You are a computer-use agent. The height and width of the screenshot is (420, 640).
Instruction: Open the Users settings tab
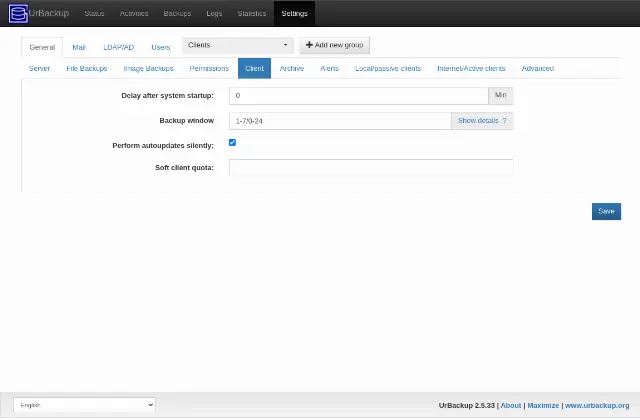(x=161, y=47)
